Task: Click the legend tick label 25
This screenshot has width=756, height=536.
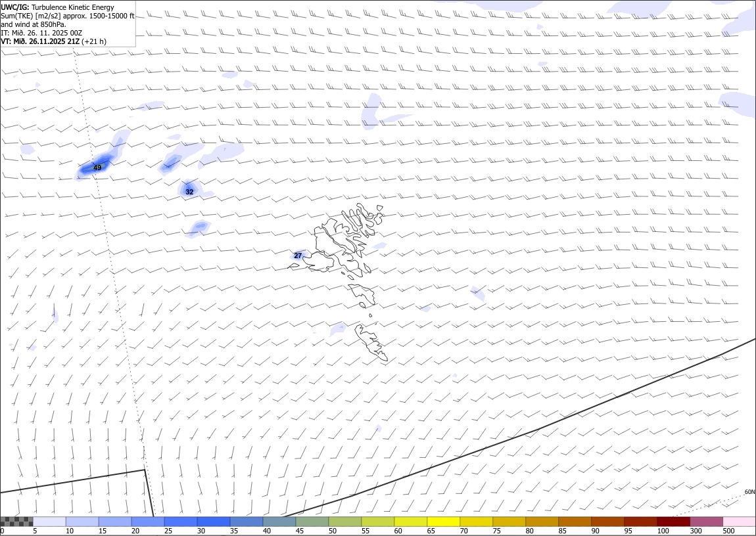Action: coord(168,531)
